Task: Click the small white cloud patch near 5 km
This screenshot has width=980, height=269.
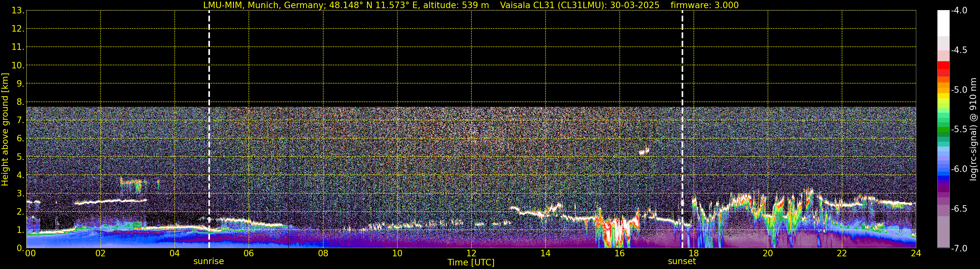Action: click(x=644, y=152)
